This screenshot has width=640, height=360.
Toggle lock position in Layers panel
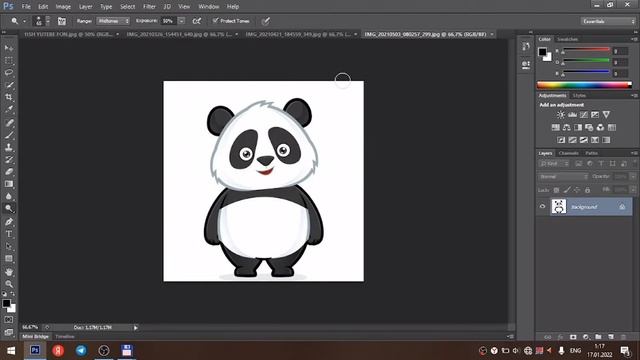577,190
